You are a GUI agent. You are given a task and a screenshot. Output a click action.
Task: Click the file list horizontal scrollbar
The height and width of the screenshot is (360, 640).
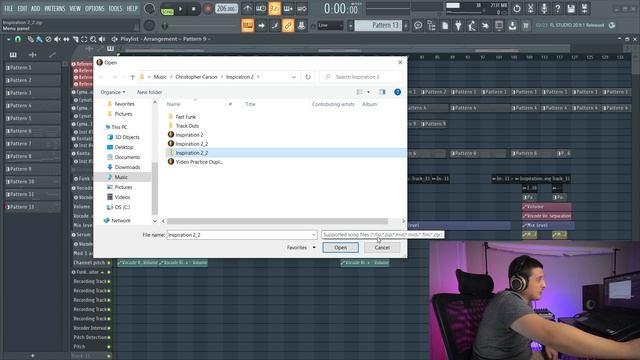tap(277, 221)
